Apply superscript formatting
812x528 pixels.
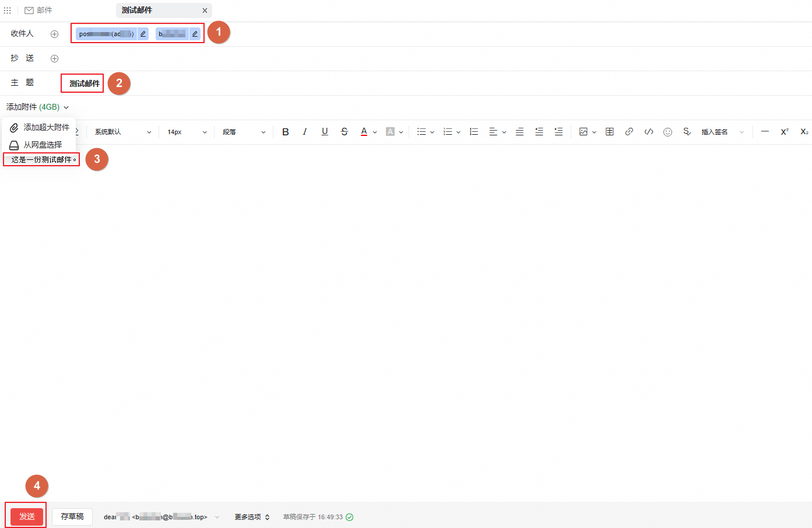(x=785, y=132)
